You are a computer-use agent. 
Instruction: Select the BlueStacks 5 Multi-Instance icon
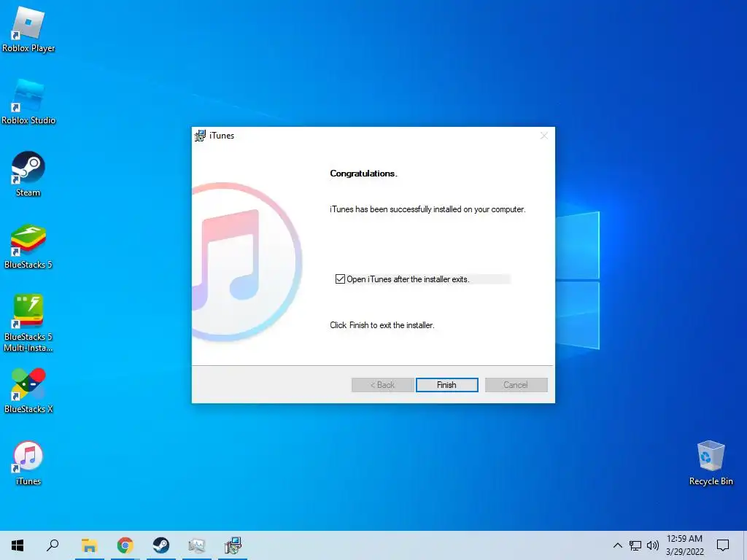click(28, 323)
